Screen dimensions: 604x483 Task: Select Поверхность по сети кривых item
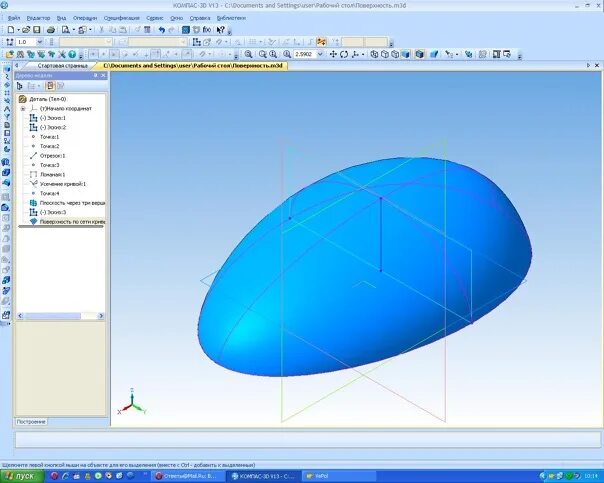pyautogui.click(x=72, y=221)
